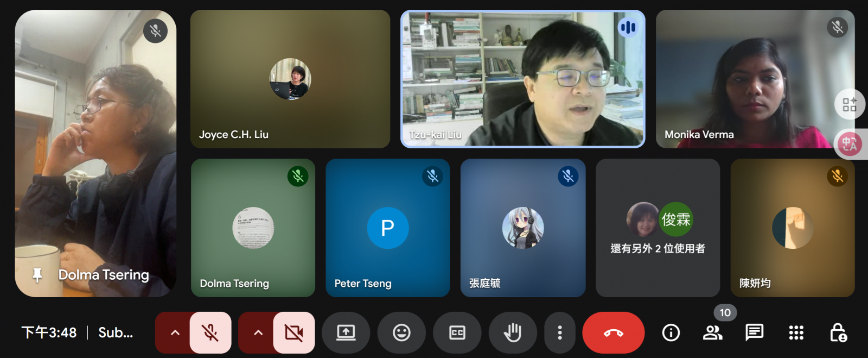Open the layout tool on right edge
The height and width of the screenshot is (358, 868).
850,104
